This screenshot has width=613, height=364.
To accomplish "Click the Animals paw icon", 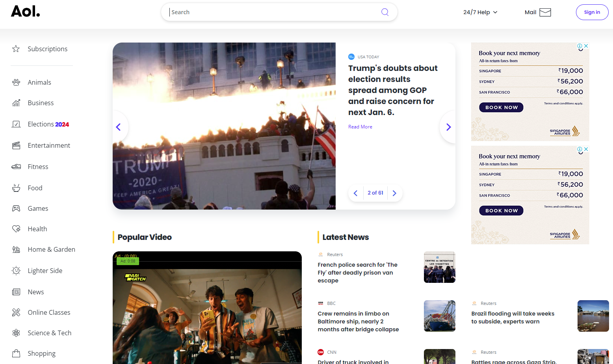I will [x=16, y=82].
